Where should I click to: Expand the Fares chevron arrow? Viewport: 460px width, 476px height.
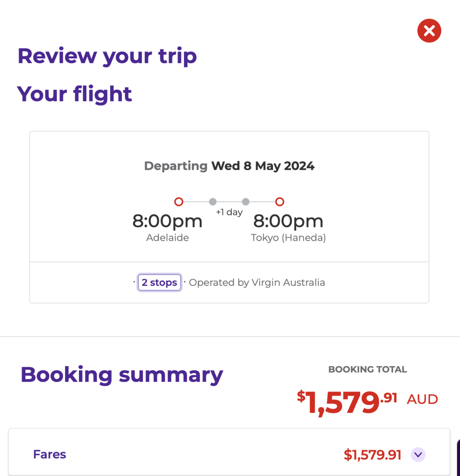click(x=418, y=455)
